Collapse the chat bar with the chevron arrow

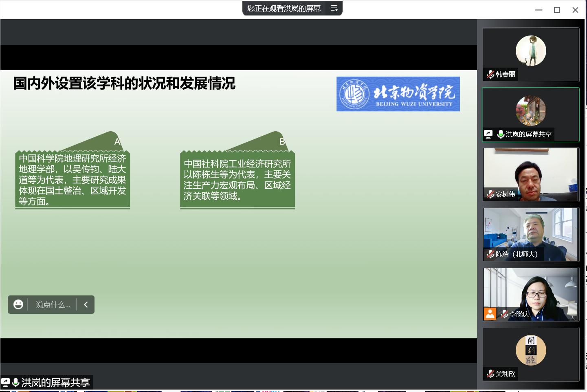click(x=86, y=304)
